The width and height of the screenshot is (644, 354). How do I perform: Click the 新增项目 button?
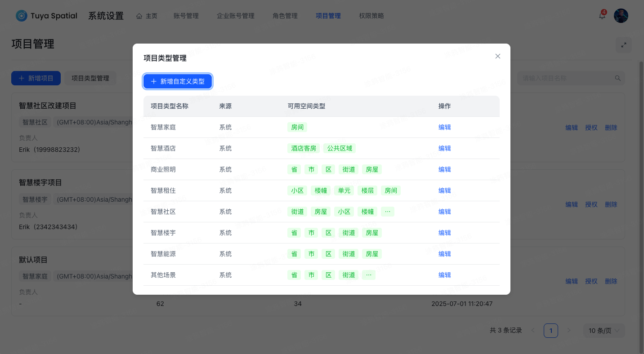pos(36,78)
